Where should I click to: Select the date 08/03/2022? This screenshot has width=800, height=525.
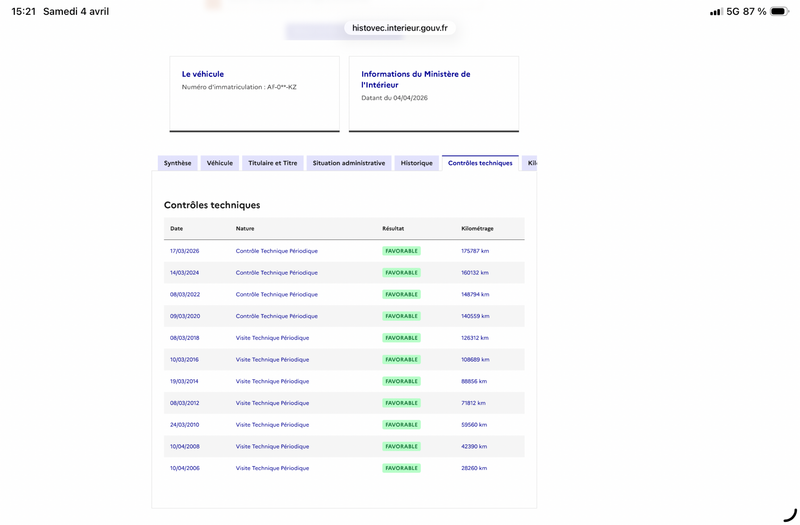point(185,294)
